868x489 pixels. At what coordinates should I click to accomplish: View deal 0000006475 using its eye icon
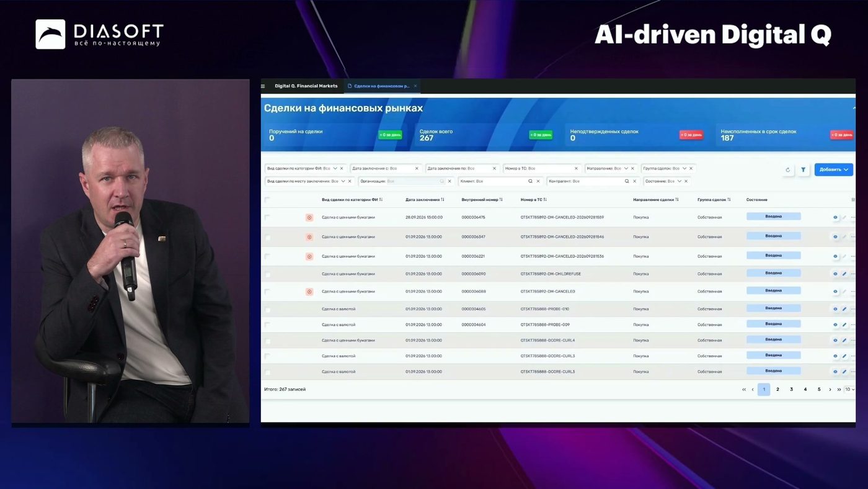pyautogui.click(x=835, y=218)
